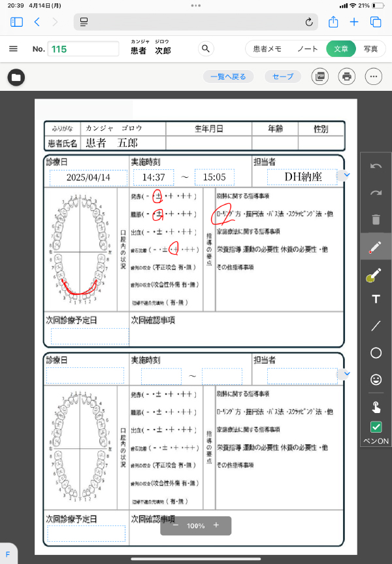This screenshot has height=564, width=392.
Task: Select the red pen drawing tool
Action: tap(376, 248)
